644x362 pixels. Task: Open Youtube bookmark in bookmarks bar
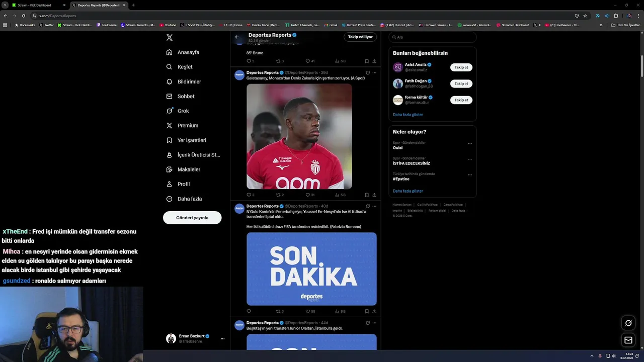point(168,25)
